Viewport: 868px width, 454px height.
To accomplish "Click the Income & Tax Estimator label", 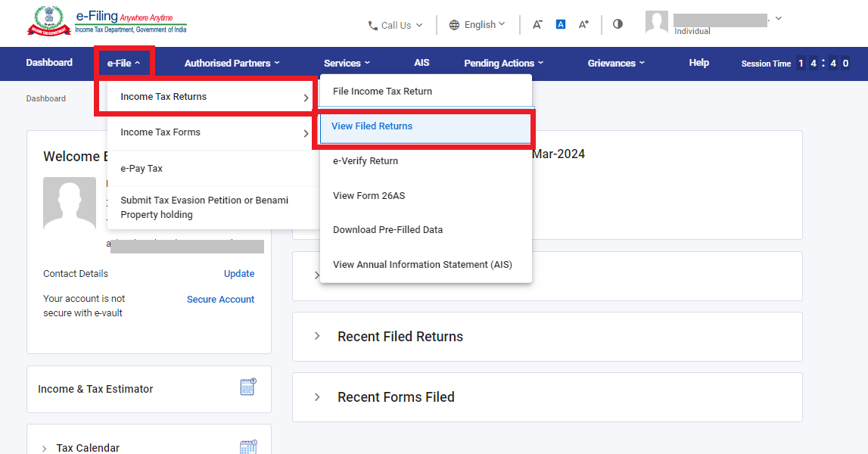I will point(95,389).
